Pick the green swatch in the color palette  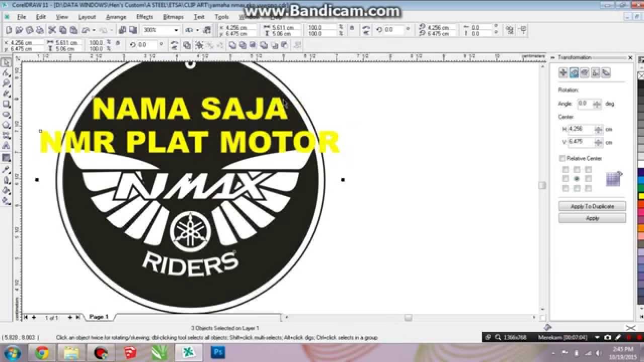(x=641, y=188)
